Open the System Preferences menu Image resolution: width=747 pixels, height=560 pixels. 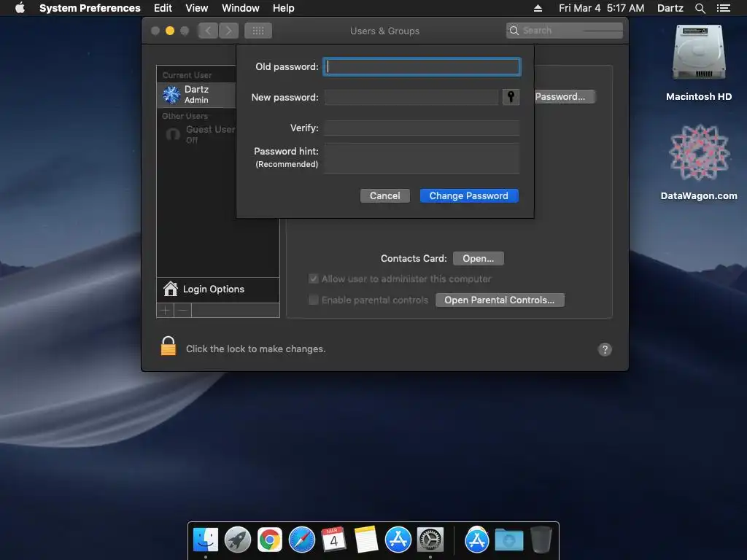pos(90,8)
